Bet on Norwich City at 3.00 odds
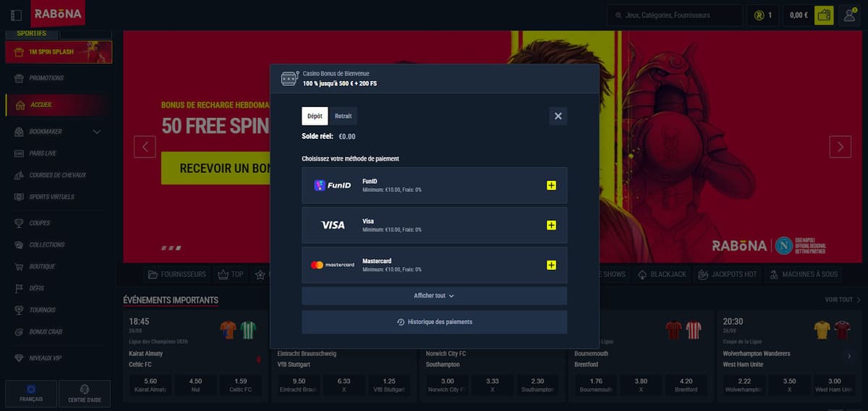The width and height of the screenshot is (868, 411). pos(448,385)
